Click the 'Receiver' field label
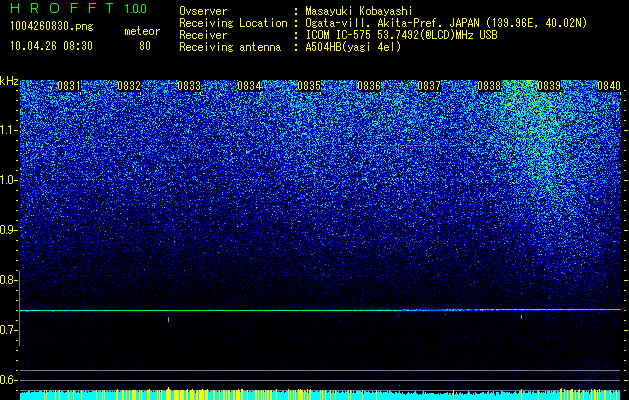Image resolution: width=629 pixels, height=400 pixels. 203,35
